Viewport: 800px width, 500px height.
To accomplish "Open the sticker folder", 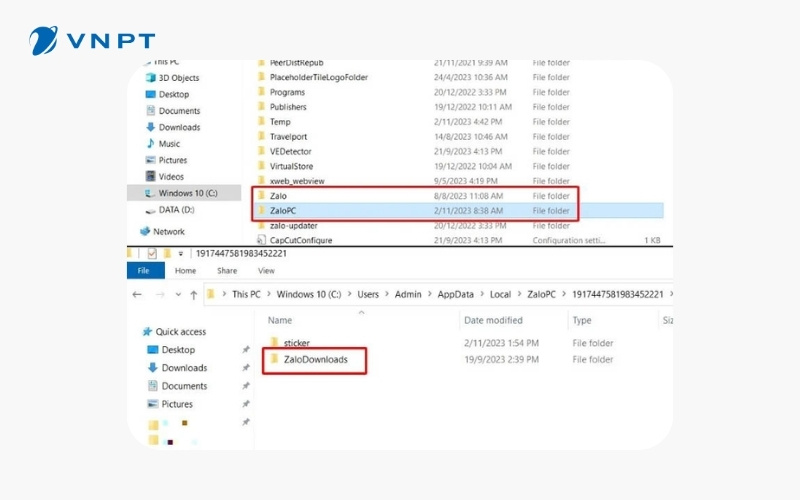I will point(297,343).
